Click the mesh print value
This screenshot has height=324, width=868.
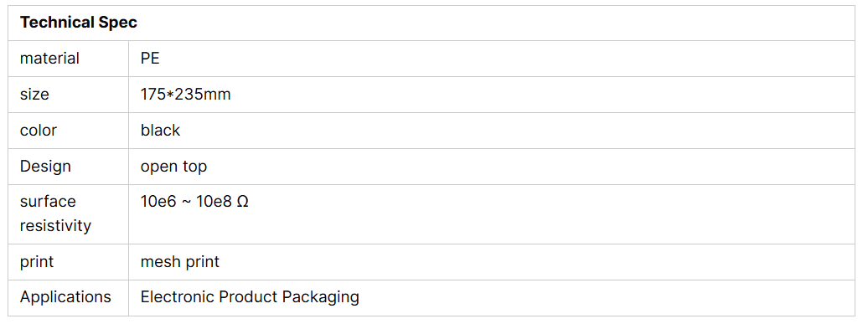coord(180,261)
